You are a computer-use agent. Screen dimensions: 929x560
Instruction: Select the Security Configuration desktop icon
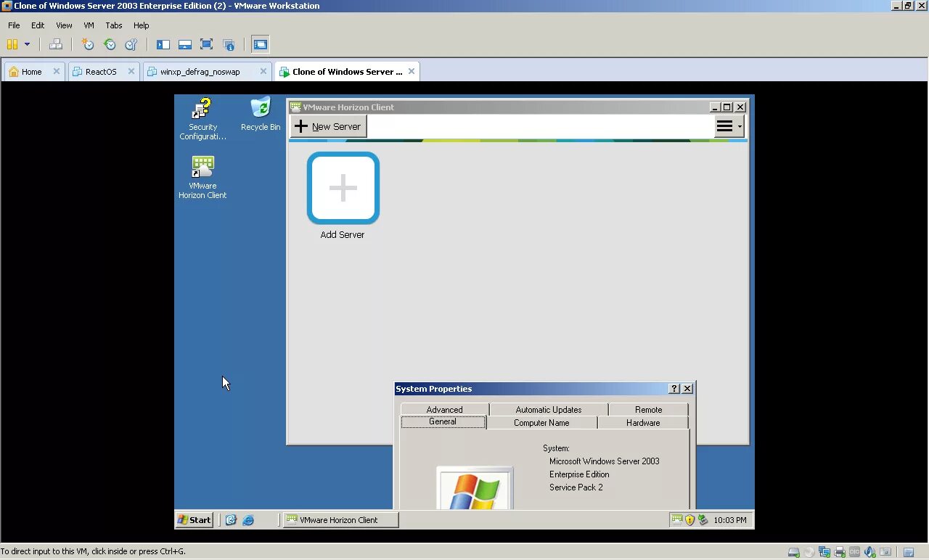point(202,120)
